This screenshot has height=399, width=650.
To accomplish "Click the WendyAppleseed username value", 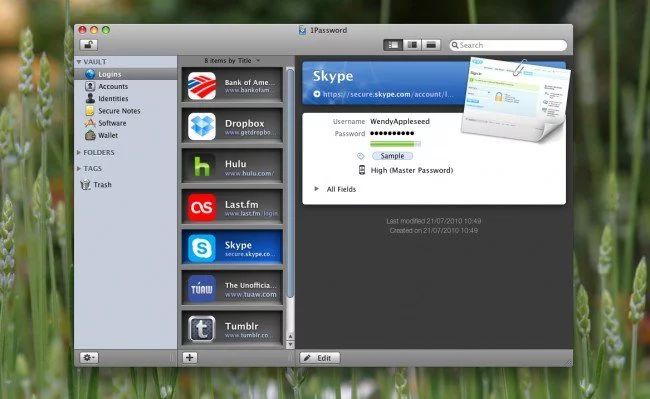I will point(400,121).
